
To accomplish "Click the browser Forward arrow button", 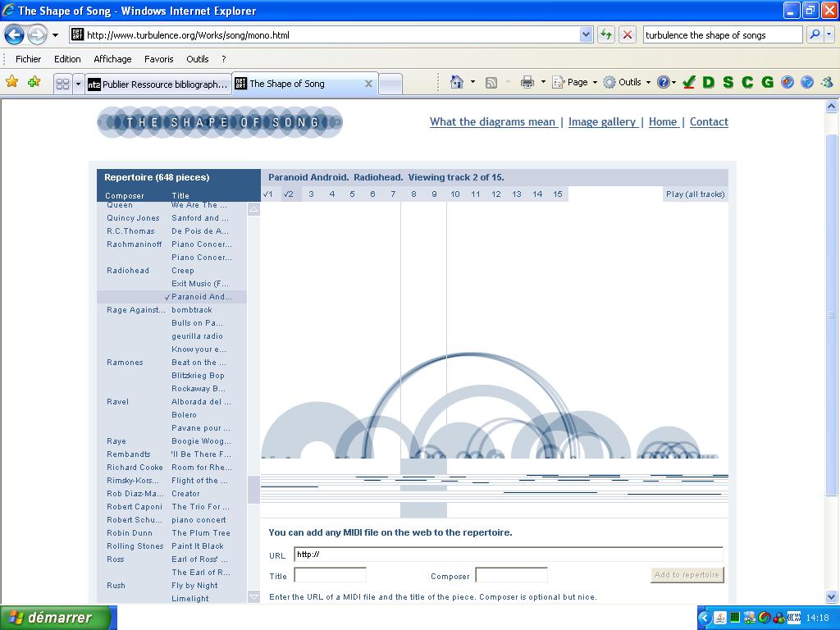I will [37, 35].
